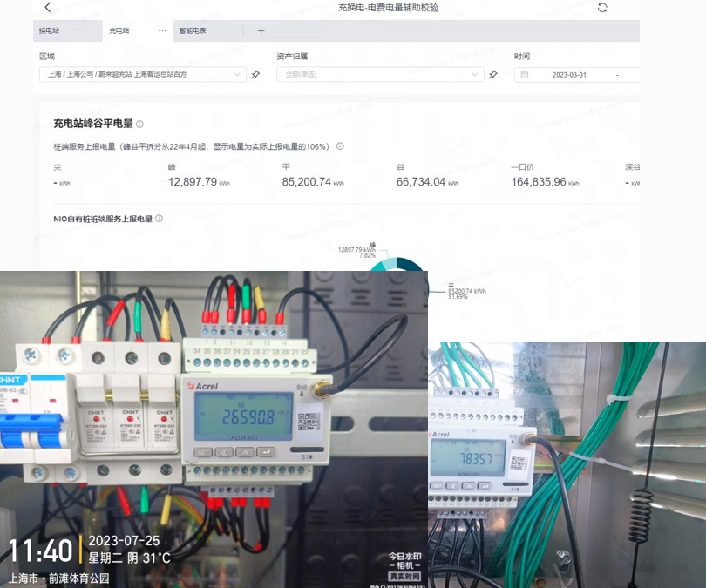Image resolution: width=706 pixels, height=588 pixels.
Task: Open the more options dots on 充电站 tab
Action: coord(162,30)
